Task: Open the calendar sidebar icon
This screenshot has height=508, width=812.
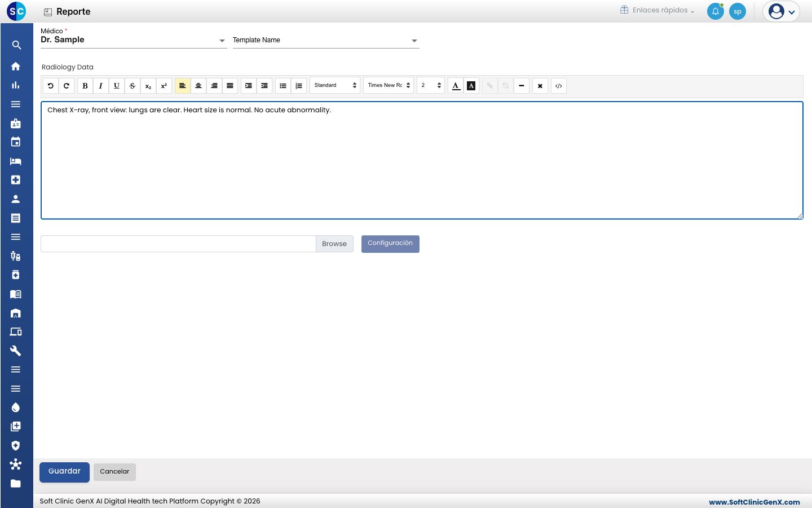Action: click(x=16, y=142)
